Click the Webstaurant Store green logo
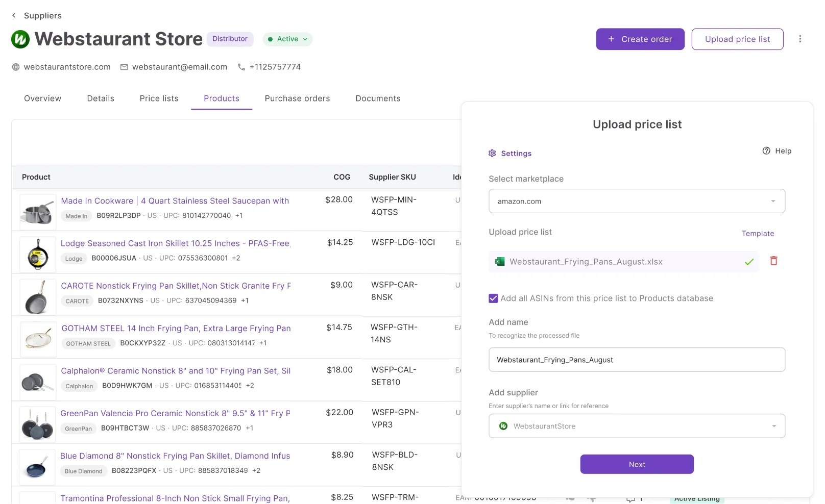825x504 pixels. [20, 39]
